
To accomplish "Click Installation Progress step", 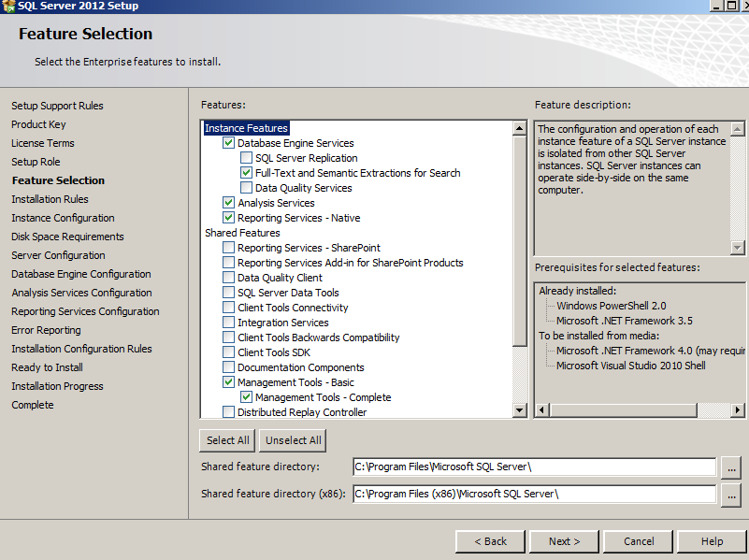I will tap(57, 386).
